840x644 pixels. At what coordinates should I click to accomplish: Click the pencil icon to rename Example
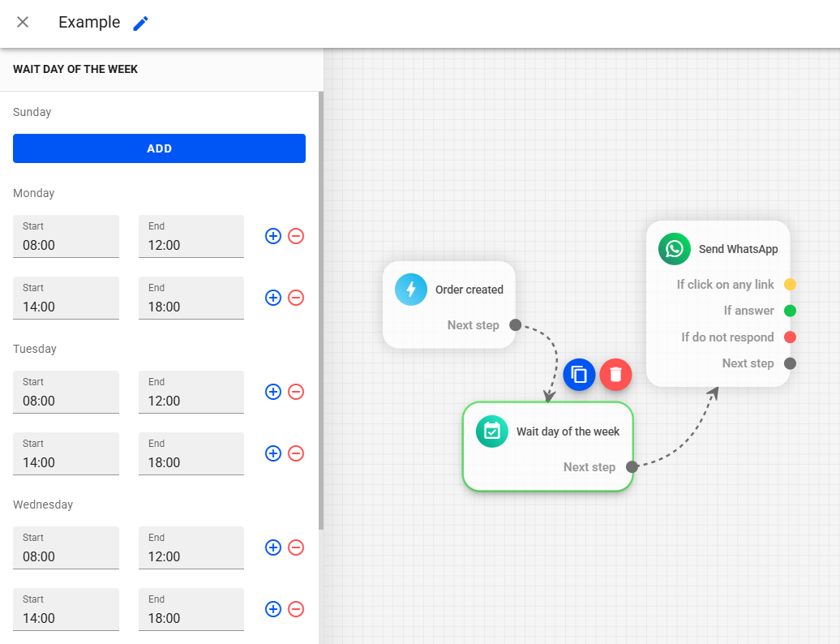pyautogui.click(x=141, y=24)
